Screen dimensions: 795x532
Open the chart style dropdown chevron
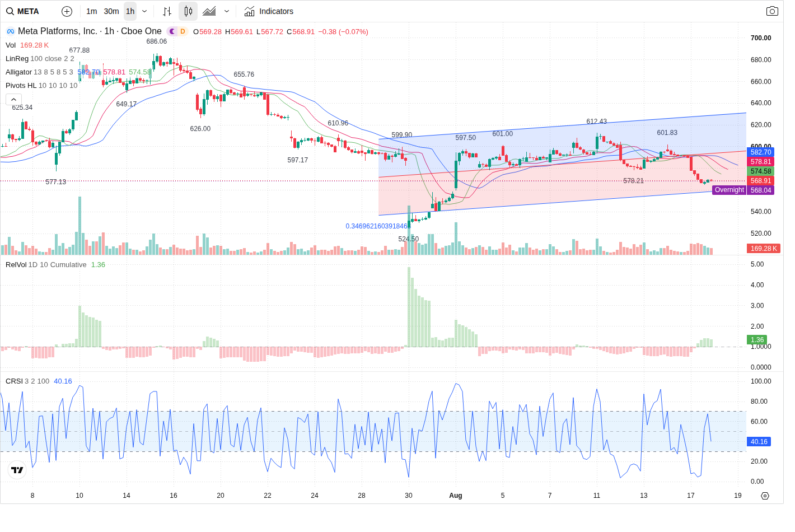point(227,11)
